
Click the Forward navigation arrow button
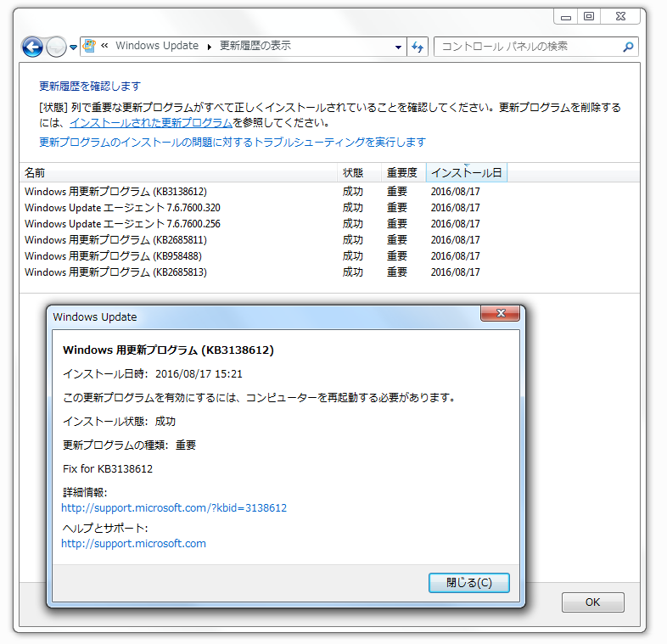coord(56,48)
